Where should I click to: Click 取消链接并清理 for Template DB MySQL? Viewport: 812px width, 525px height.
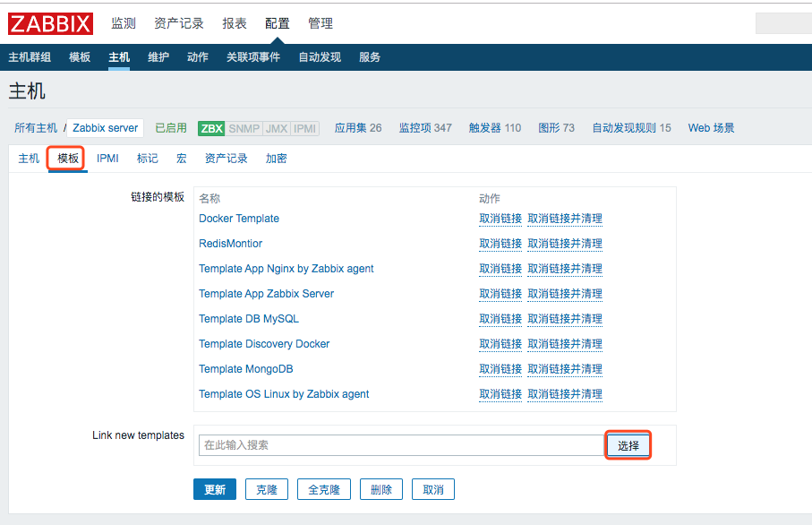(x=565, y=319)
